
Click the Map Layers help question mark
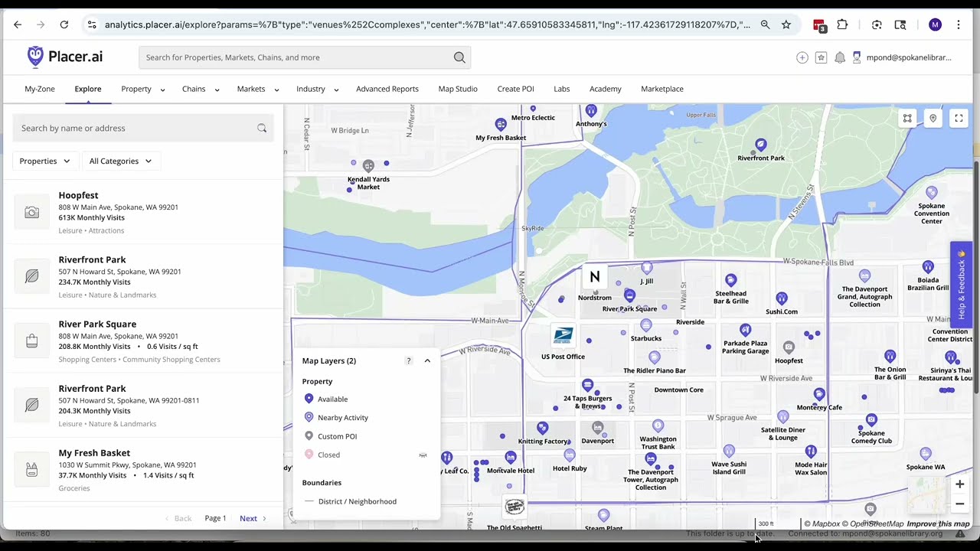(409, 360)
